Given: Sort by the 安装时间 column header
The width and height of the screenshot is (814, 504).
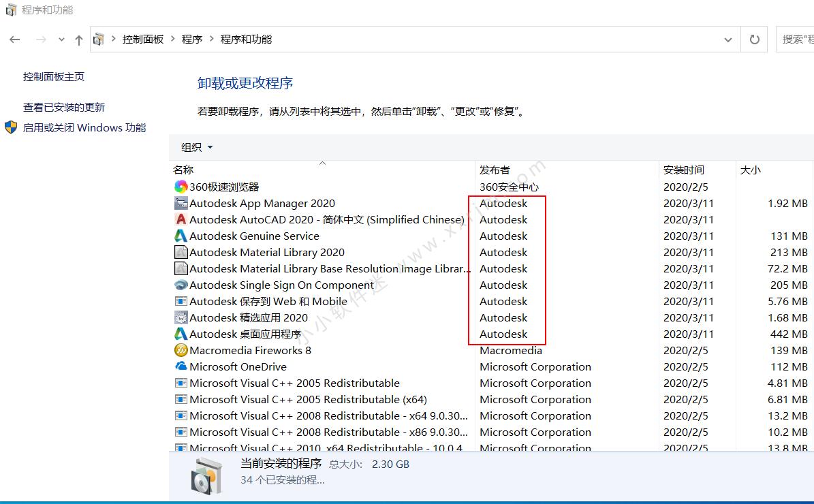Looking at the screenshot, I should (684, 169).
